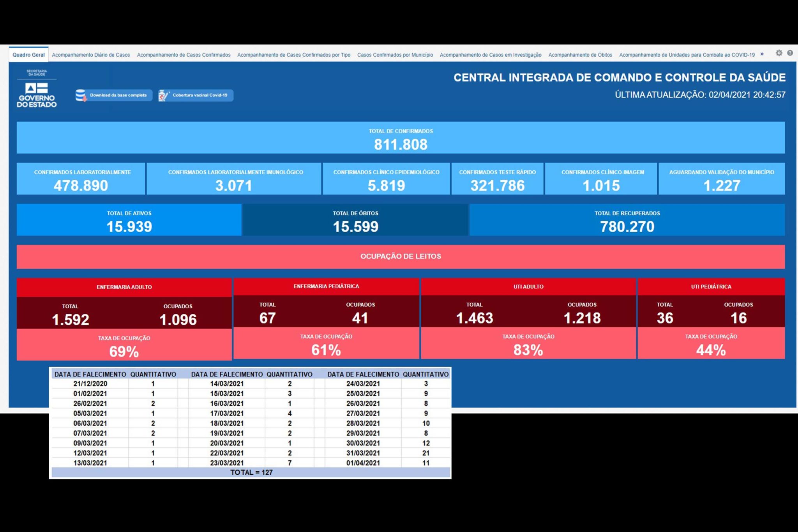Click the vaccine coverage syringe icon
The width and height of the screenshot is (798, 532).
coord(164,95)
